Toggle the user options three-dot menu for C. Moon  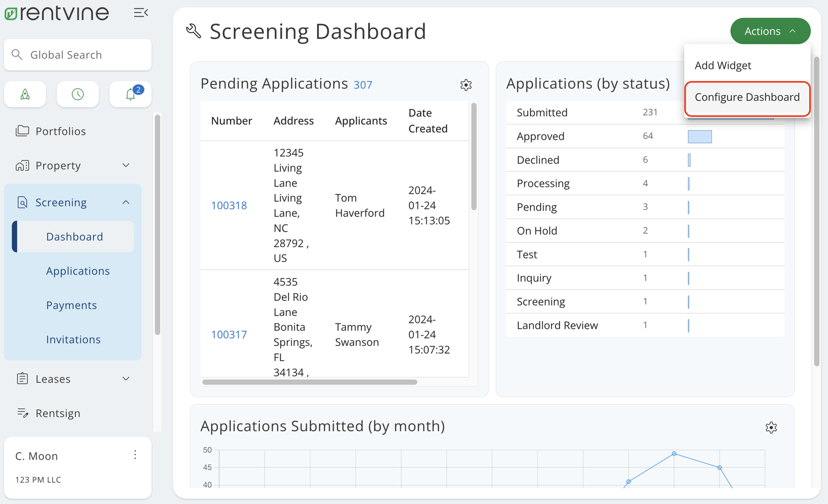135,454
